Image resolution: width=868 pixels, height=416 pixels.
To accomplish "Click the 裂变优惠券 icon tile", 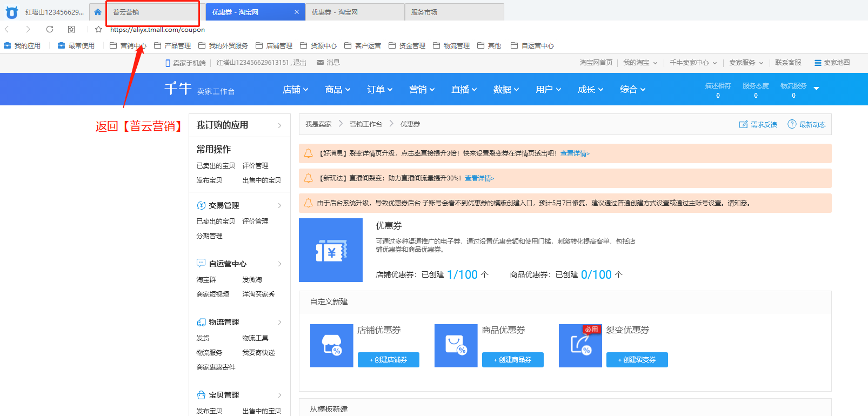I will [x=580, y=346].
